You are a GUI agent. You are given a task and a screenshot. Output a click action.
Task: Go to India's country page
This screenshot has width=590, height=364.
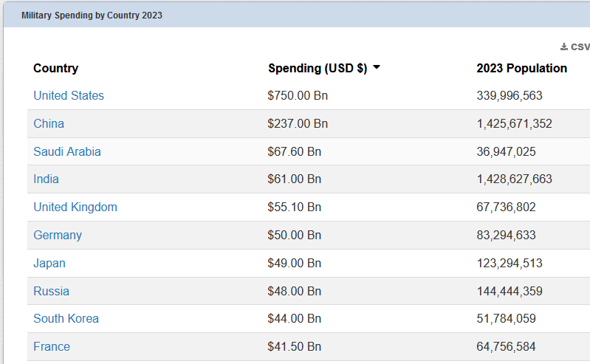click(46, 179)
